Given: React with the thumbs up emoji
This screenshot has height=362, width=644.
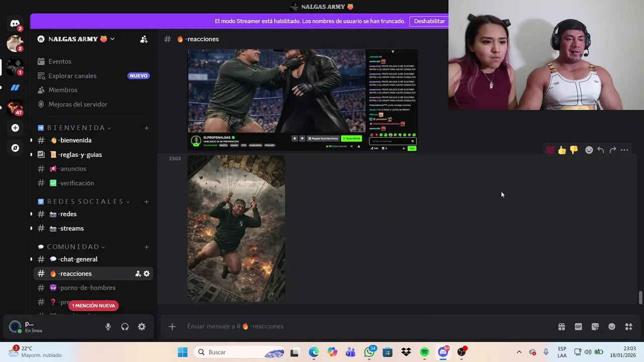Looking at the screenshot, I should click(x=562, y=150).
